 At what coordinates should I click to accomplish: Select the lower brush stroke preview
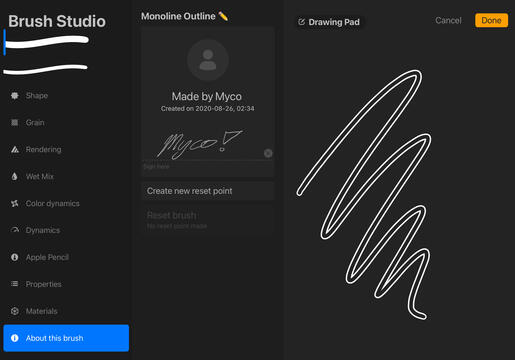point(45,69)
